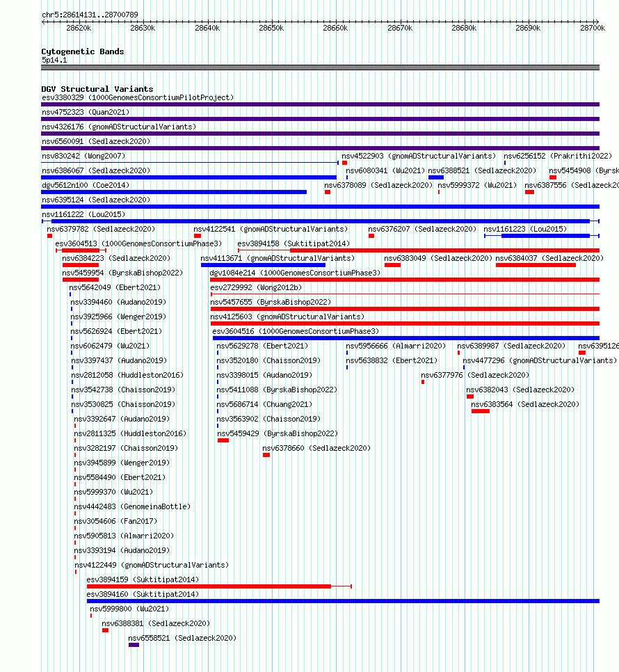The image size is (619, 672).
Task: Select the nsv6382043 (Sedlazeck2020) label
Action: pos(520,389)
